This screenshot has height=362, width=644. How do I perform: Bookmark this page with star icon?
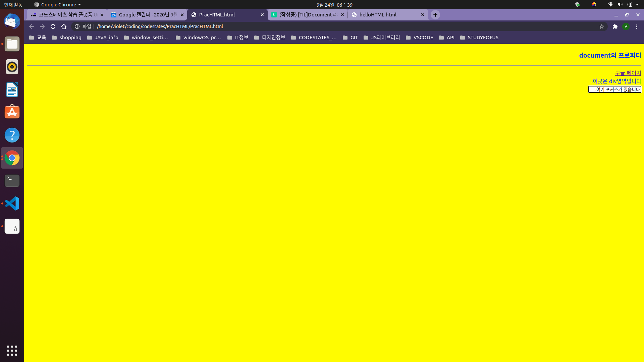click(x=602, y=26)
